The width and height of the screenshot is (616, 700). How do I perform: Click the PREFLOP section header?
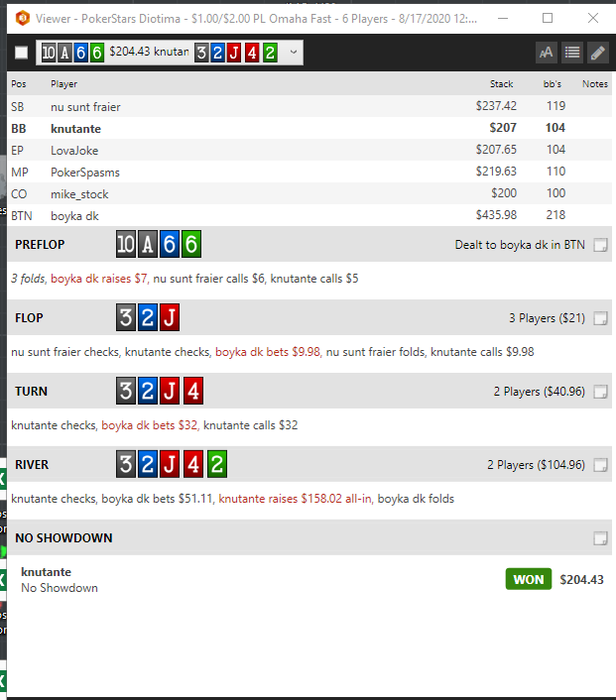[x=309, y=244]
